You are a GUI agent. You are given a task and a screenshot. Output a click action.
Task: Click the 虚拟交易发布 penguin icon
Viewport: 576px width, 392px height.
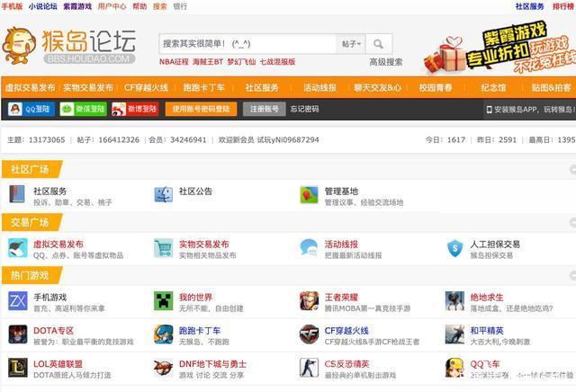coord(18,248)
